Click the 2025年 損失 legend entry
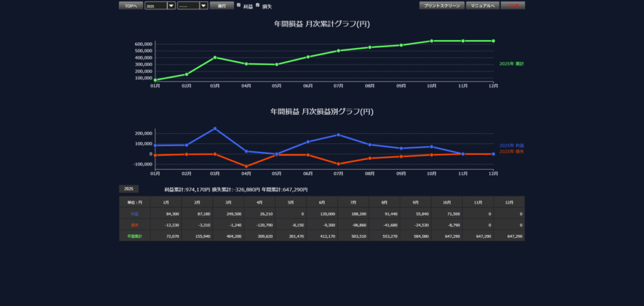Viewport: 644px width, 306px height. 511,151
